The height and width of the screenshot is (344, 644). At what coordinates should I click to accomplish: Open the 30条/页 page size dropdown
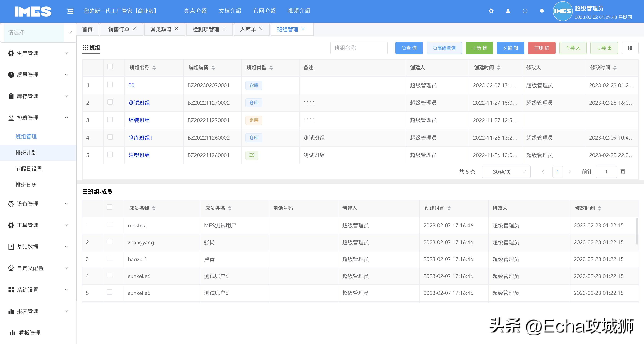(506, 172)
